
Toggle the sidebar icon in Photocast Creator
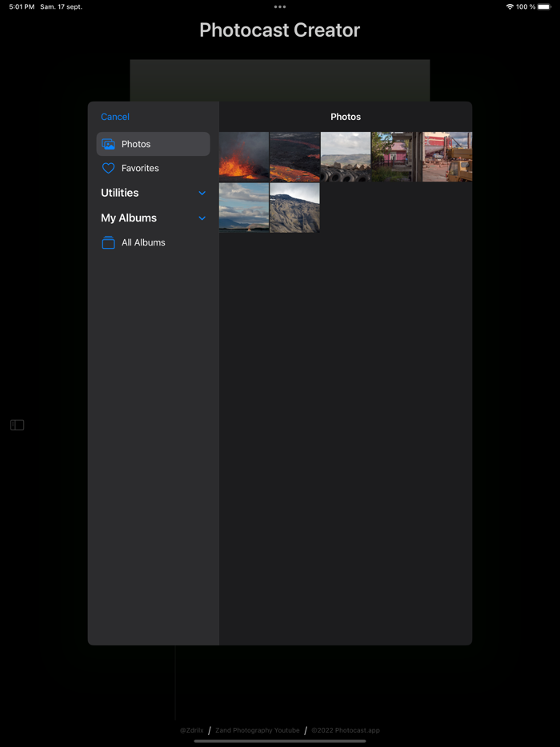pos(17,425)
